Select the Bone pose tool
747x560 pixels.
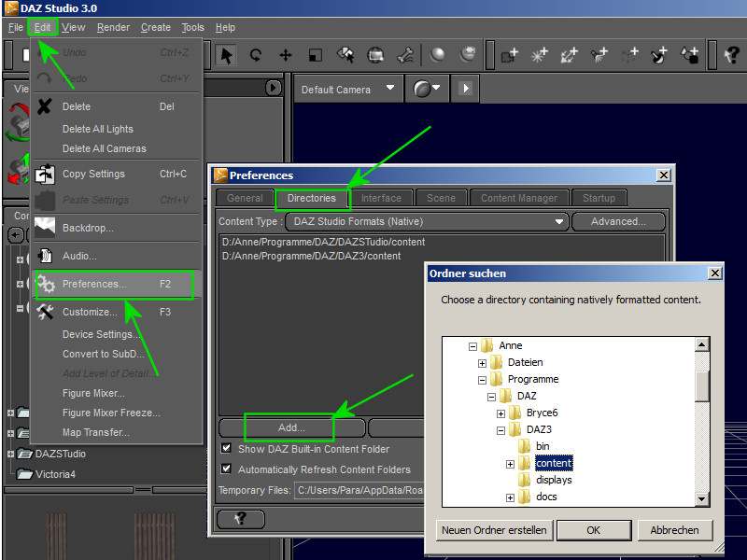pyautogui.click(x=405, y=55)
